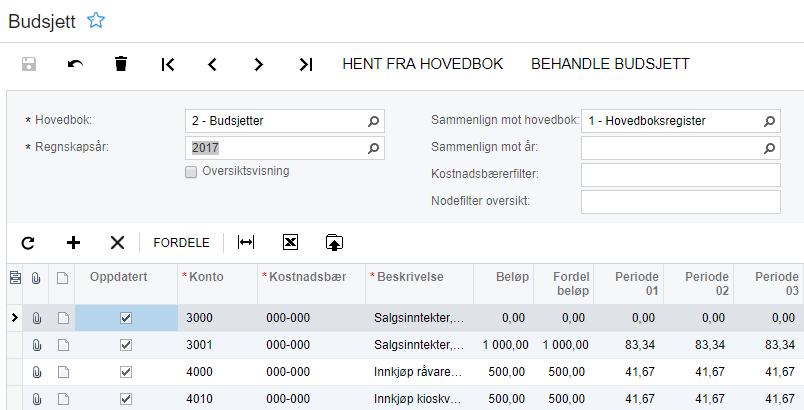Viewport: 804px width, 410px height.
Task: Toggle Oppdatert checkbox for konto 4010
Action: point(126,399)
